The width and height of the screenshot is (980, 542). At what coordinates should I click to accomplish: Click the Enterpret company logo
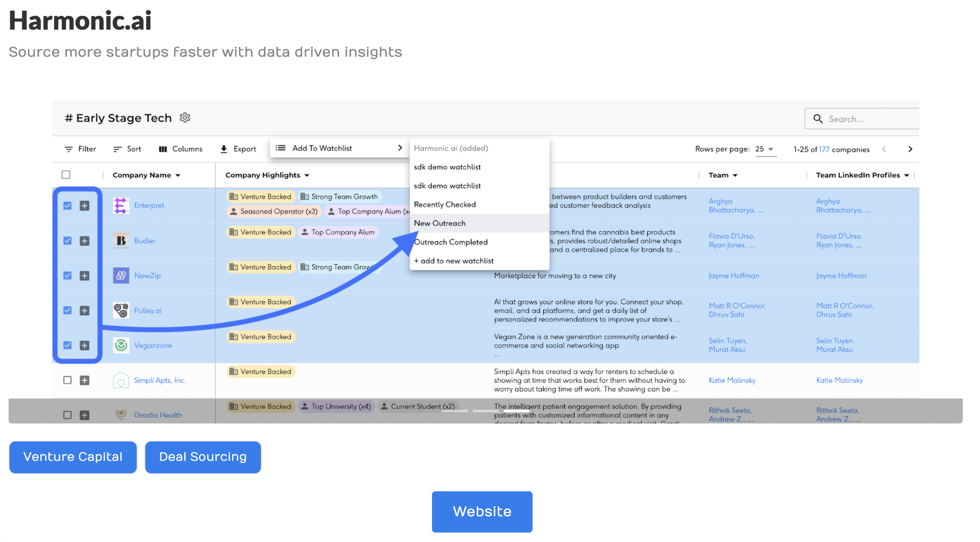pos(121,206)
